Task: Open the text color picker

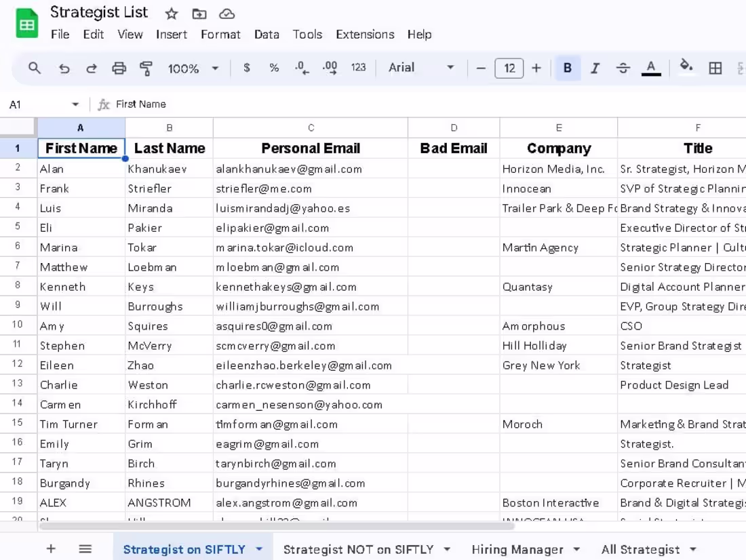Action: coord(651,68)
